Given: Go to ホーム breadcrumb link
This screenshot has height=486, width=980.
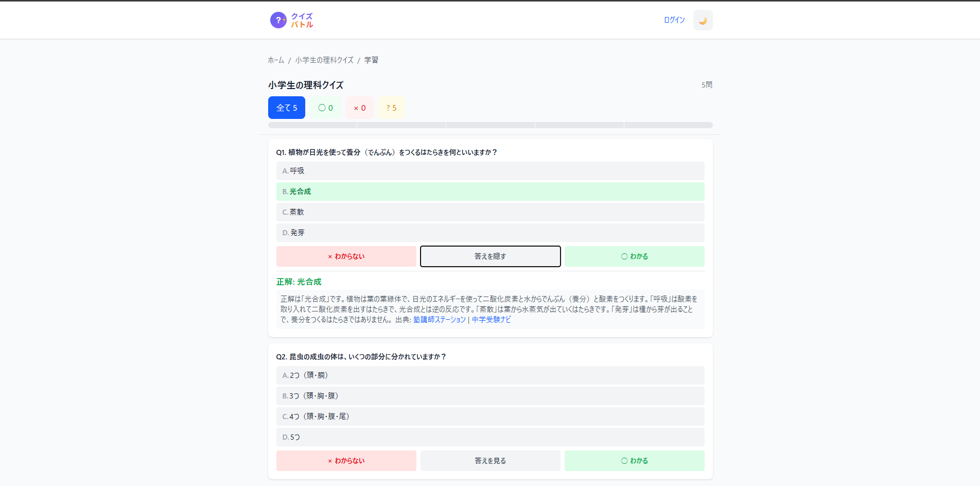Looking at the screenshot, I should click(x=275, y=60).
